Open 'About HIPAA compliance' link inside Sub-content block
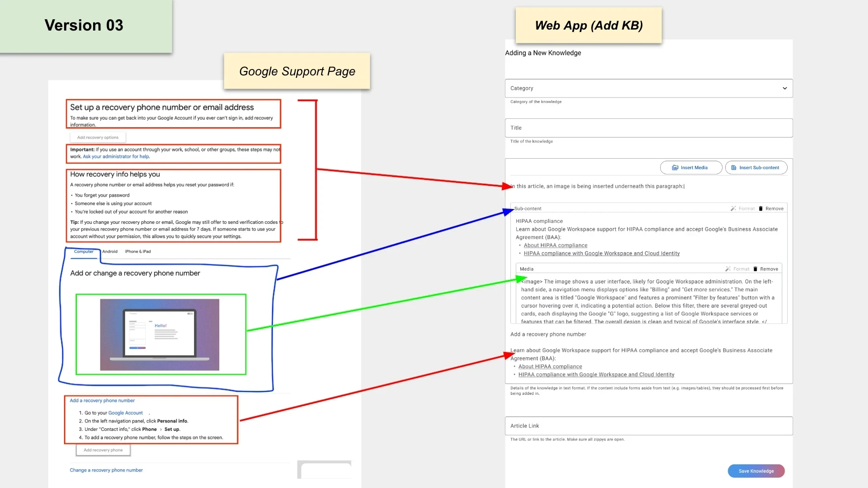868x488 pixels. pos(555,245)
